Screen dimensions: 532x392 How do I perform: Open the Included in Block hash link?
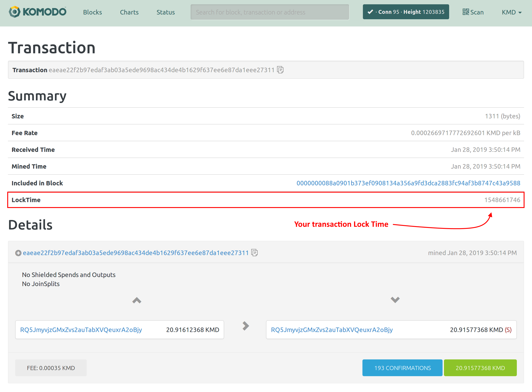408,183
